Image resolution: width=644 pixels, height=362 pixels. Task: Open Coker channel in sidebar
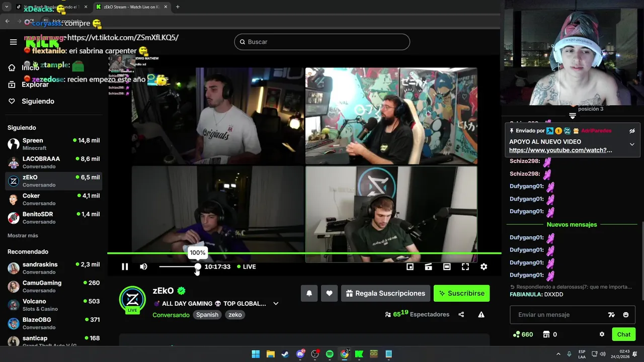click(53, 199)
